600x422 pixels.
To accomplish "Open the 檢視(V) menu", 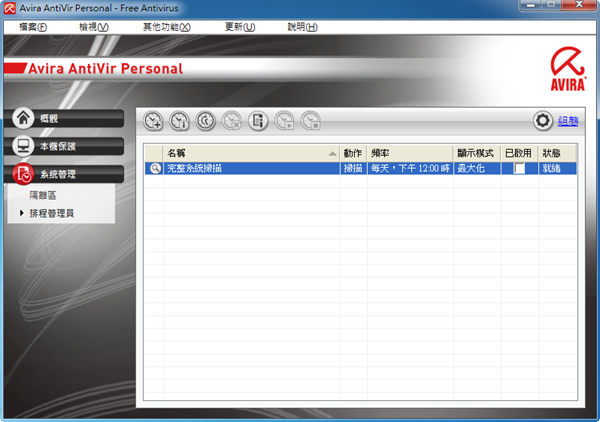I will [94, 27].
